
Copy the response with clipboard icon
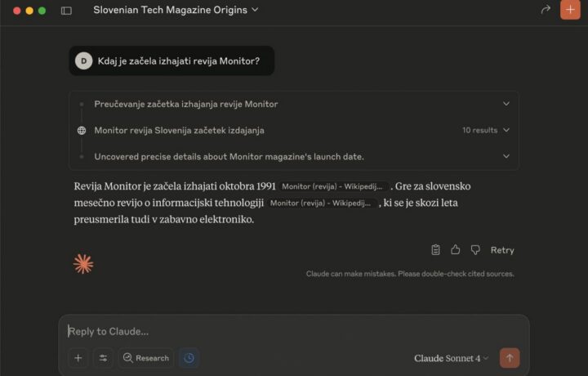coord(435,249)
